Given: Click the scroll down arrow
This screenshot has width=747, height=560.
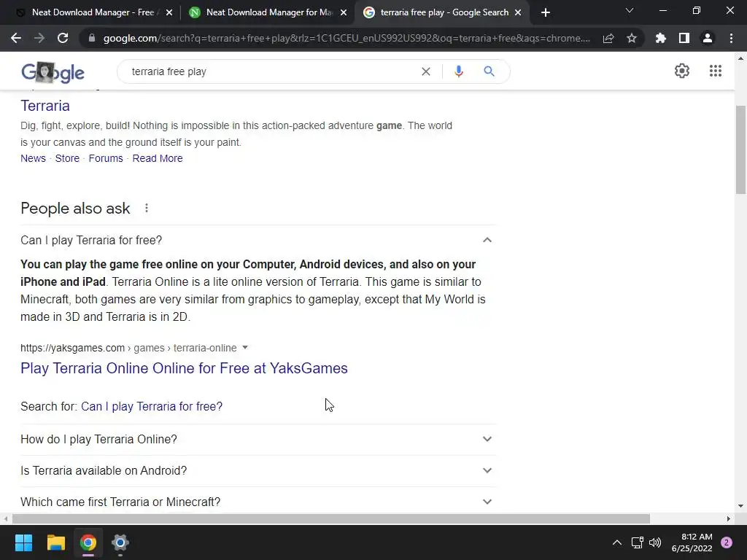Looking at the screenshot, I should click(x=740, y=506).
